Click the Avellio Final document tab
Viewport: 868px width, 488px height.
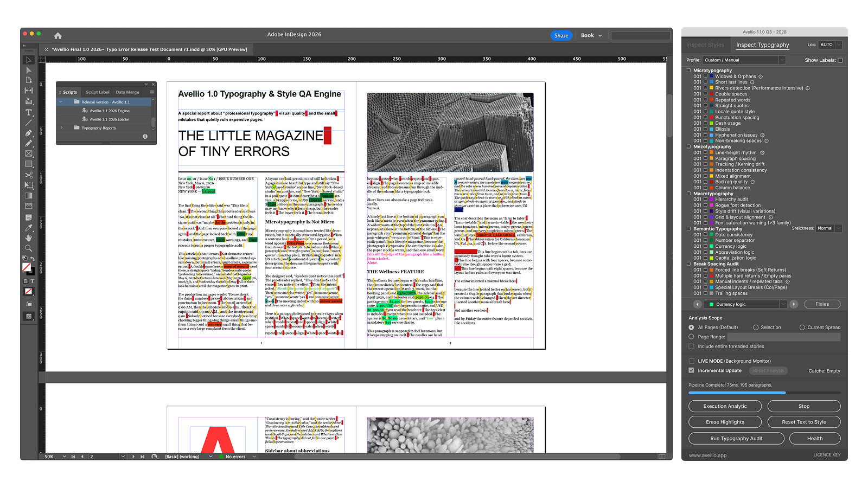pos(149,49)
